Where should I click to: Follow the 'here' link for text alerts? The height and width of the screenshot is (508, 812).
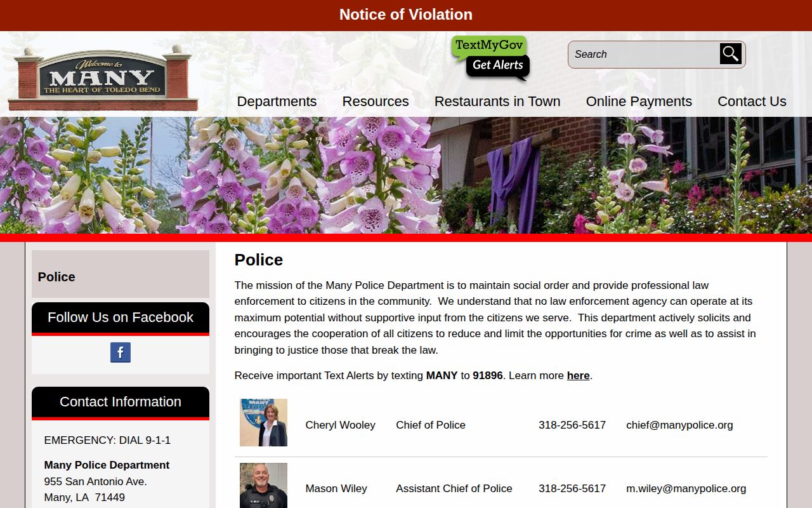point(578,375)
